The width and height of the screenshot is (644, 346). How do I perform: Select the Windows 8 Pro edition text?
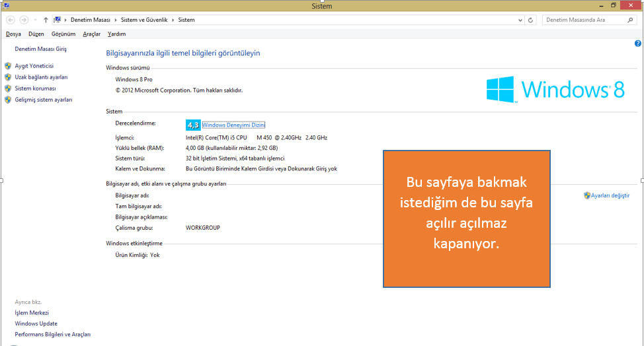(x=134, y=79)
